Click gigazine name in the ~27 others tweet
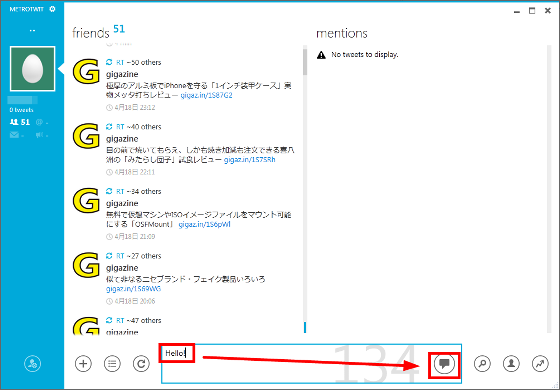Image resolution: width=560 pixels, height=390 pixels. tap(122, 268)
